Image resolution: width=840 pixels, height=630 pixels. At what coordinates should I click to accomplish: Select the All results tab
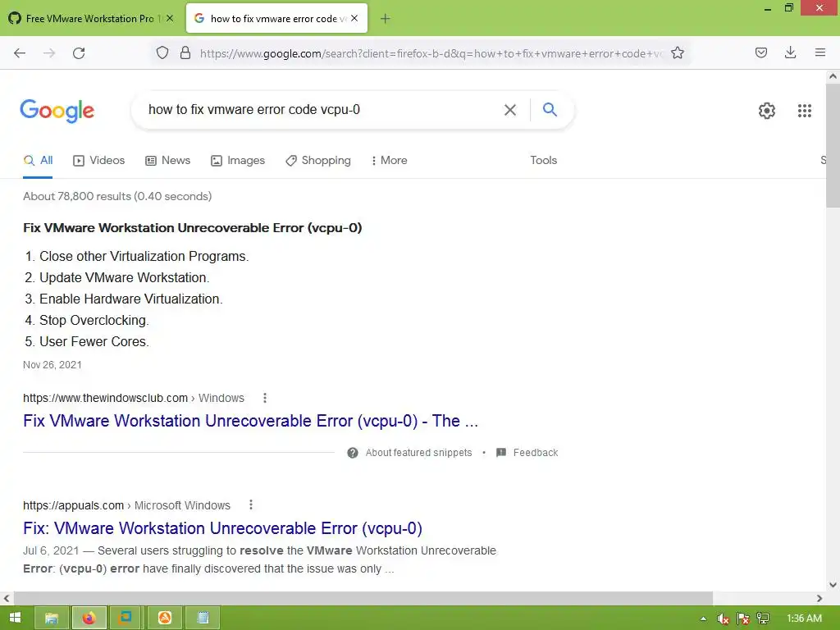point(38,160)
